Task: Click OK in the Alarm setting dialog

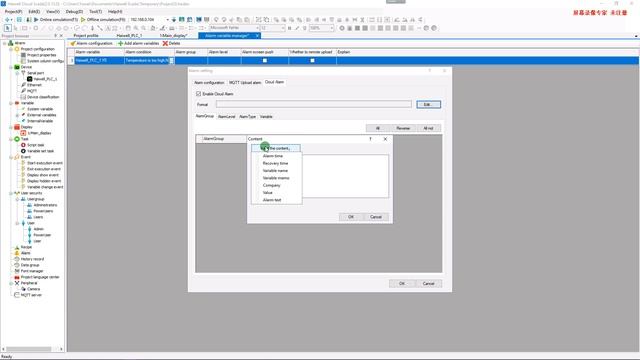Action: tap(402, 283)
